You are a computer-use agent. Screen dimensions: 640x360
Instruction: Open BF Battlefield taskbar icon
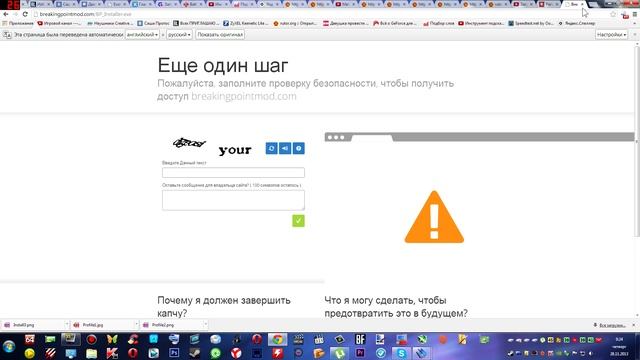pos(360,339)
